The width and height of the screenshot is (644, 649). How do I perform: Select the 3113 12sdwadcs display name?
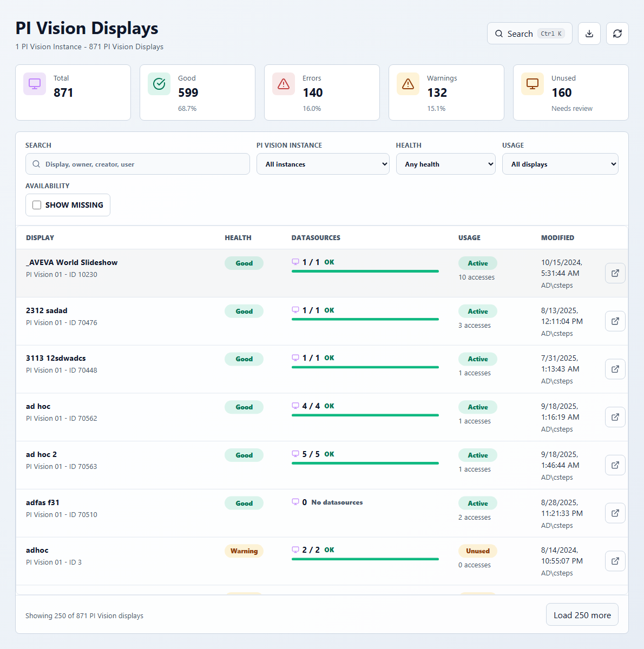point(56,358)
